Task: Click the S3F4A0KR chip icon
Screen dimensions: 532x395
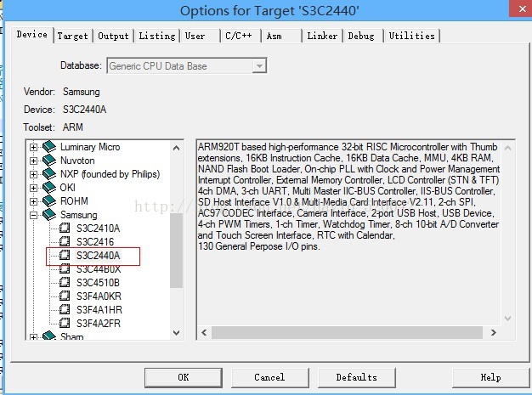Action: coord(65,296)
